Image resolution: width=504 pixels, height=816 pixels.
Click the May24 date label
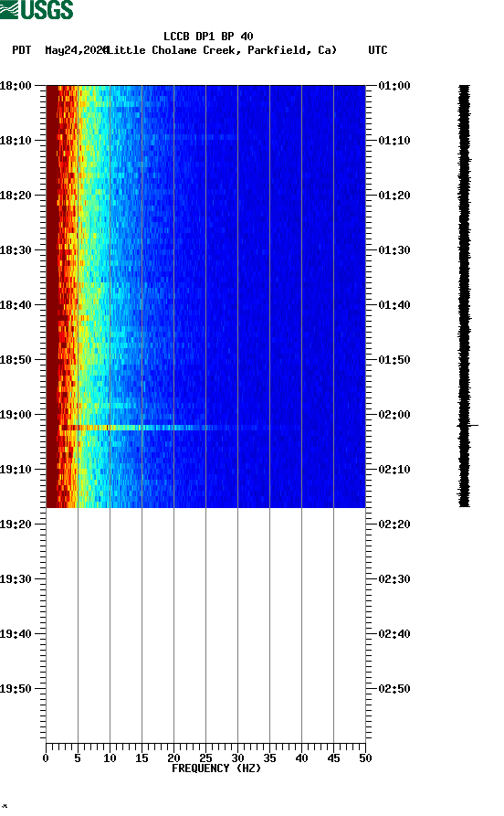[76, 50]
